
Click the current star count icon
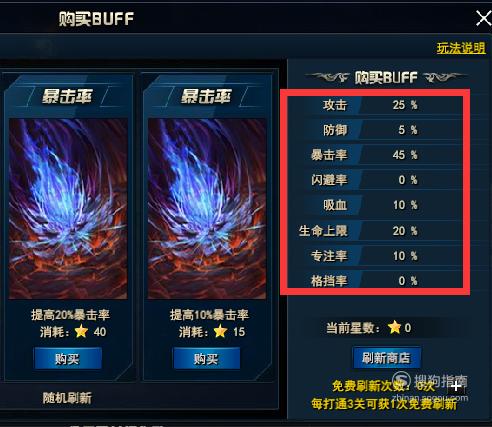click(395, 327)
